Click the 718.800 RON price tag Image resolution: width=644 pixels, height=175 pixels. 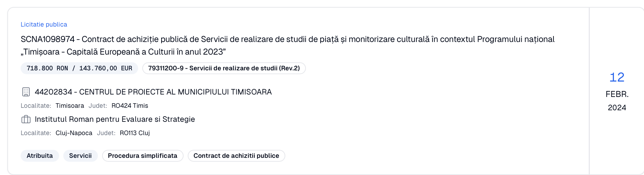[79, 68]
